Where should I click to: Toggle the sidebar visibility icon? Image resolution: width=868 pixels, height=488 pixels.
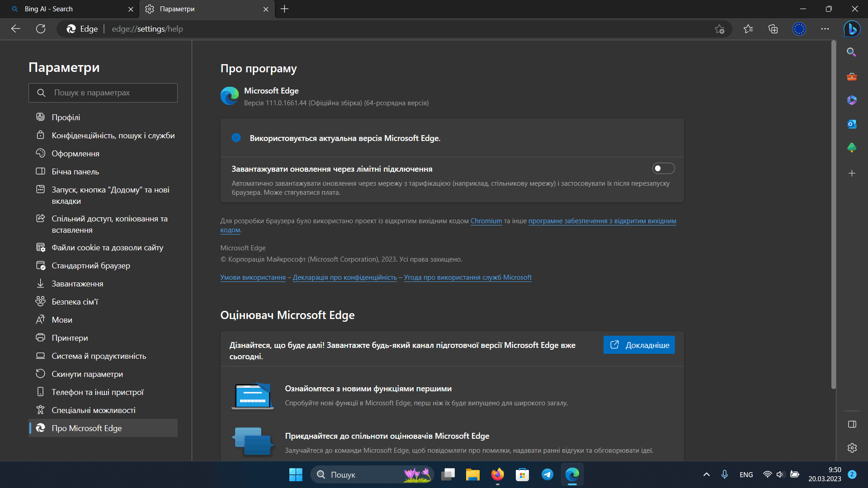tap(852, 424)
